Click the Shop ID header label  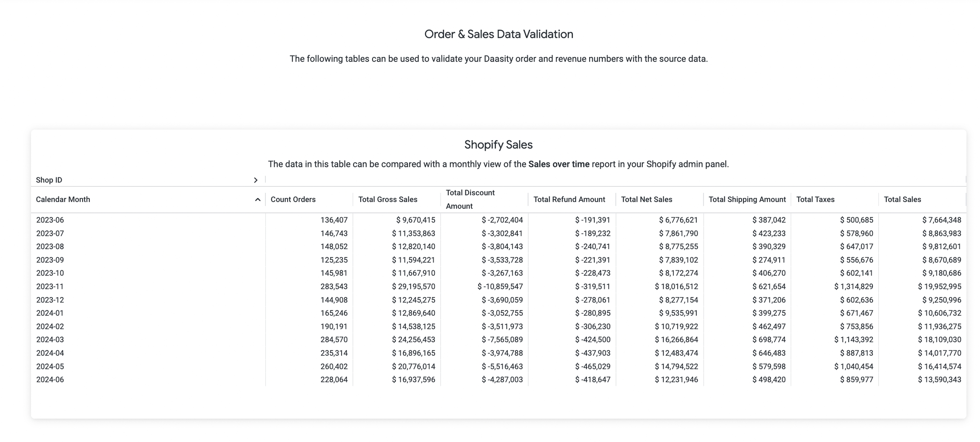pos(49,180)
